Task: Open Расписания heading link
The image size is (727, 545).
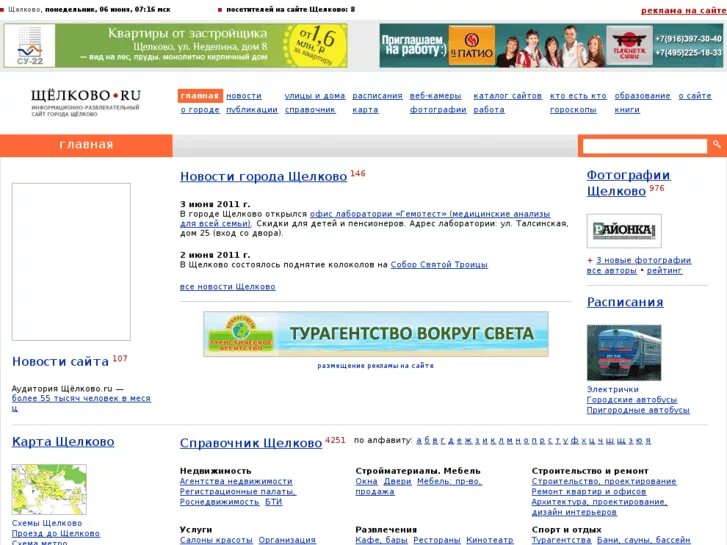Action: [x=625, y=302]
